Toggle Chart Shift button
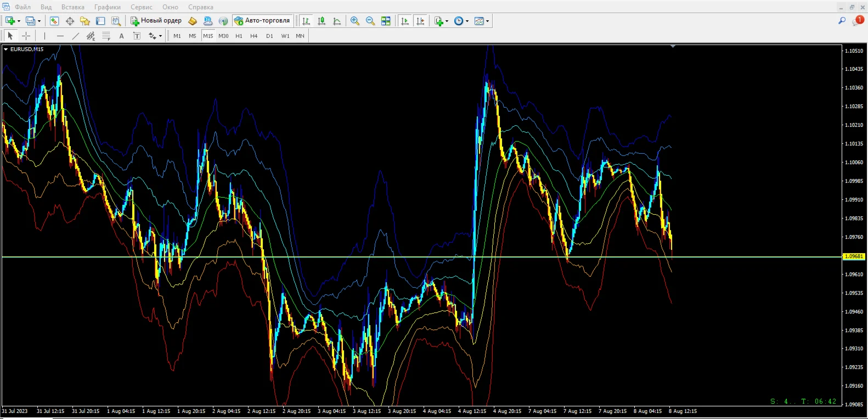 coord(420,21)
